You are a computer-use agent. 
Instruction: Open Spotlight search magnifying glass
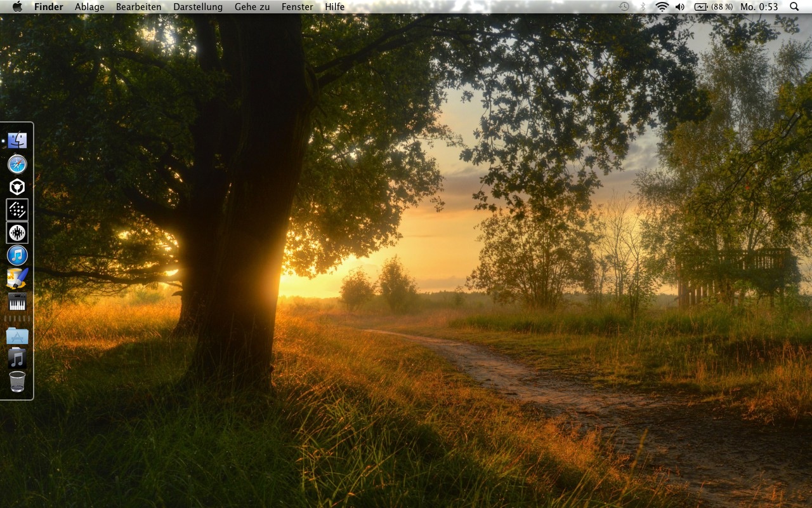click(x=794, y=7)
